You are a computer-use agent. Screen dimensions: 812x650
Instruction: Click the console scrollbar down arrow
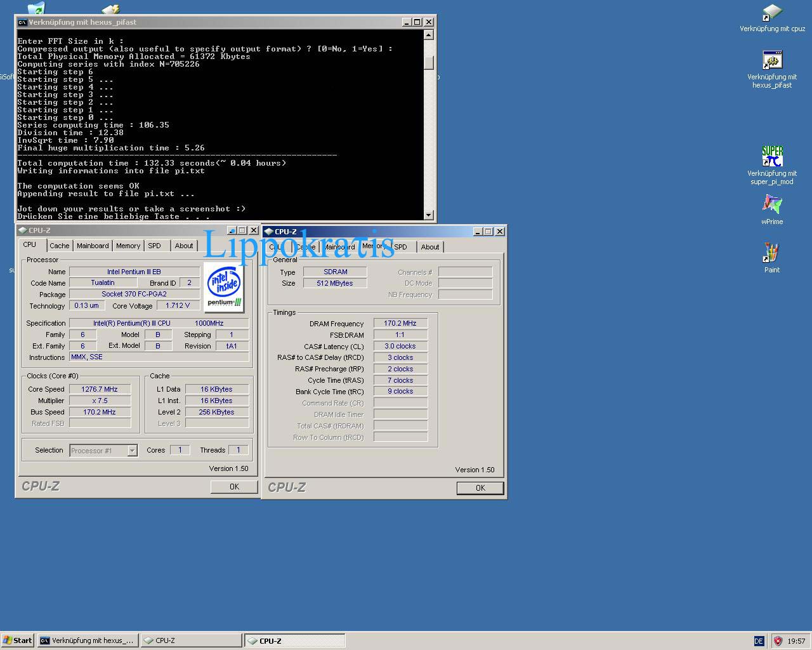[x=429, y=215]
